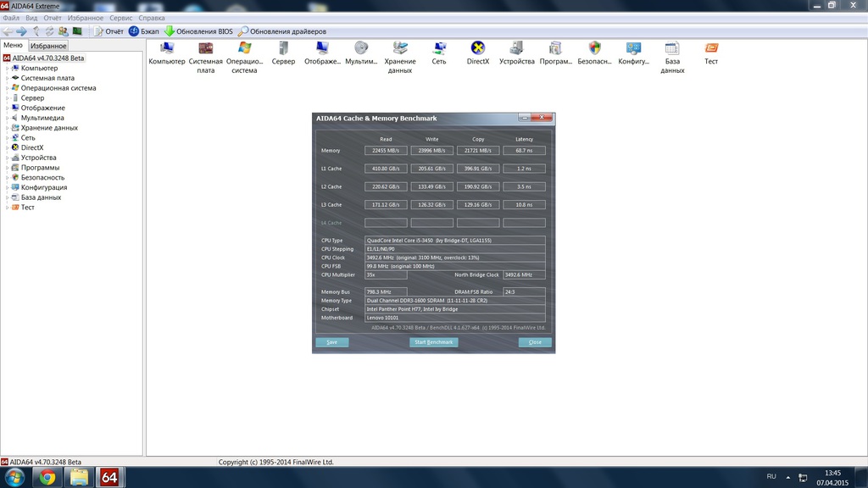This screenshot has width=868, height=488.
Task: Select База данных in the left tree
Action: point(41,197)
